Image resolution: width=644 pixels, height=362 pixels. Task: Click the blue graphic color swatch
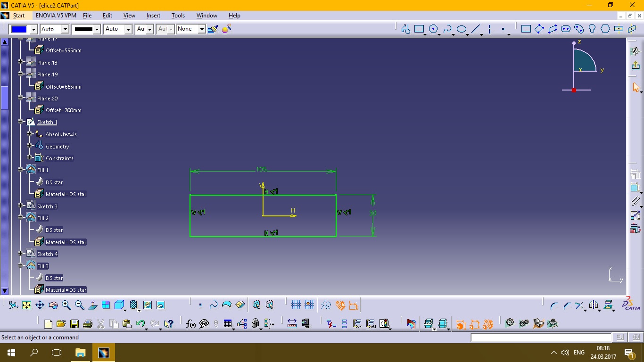[x=19, y=29]
